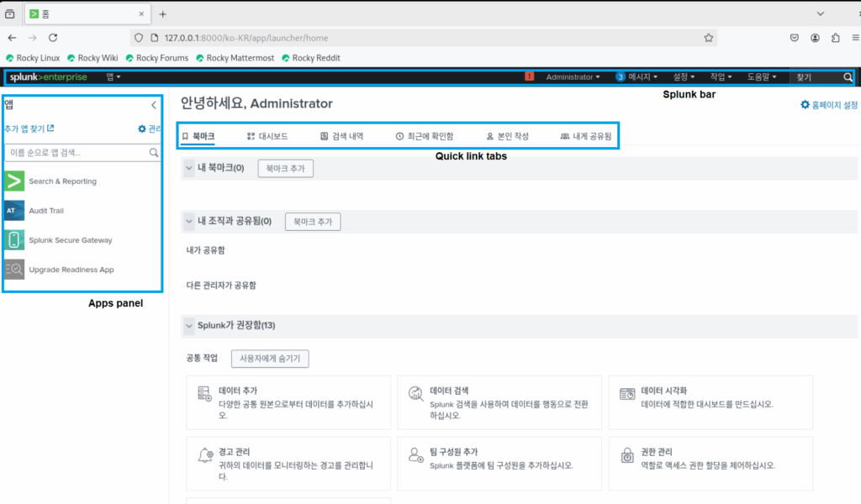Click the 팀 구성원 추가 person icon
The width and height of the screenshot is (861, 504).
tap(415, 454)
